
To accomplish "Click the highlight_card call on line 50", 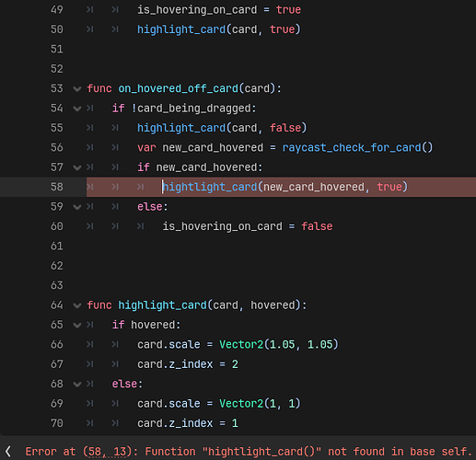I will (181, 29).
